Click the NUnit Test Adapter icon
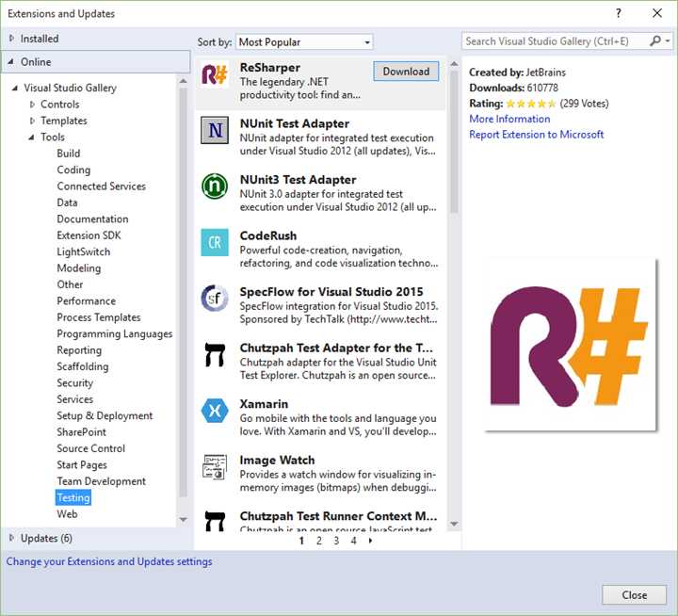The image size is (678, 616). [215, 130]
